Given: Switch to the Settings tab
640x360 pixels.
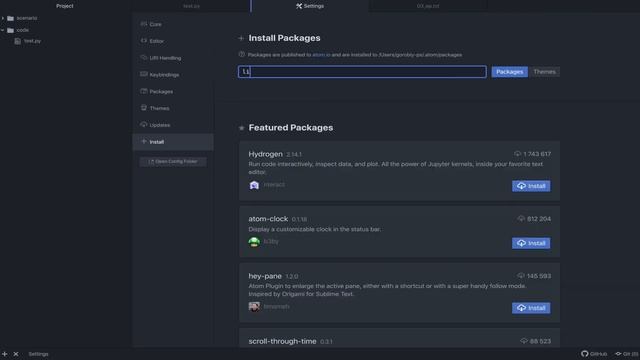Looking at the screenshot, I should tap(310, 6).
